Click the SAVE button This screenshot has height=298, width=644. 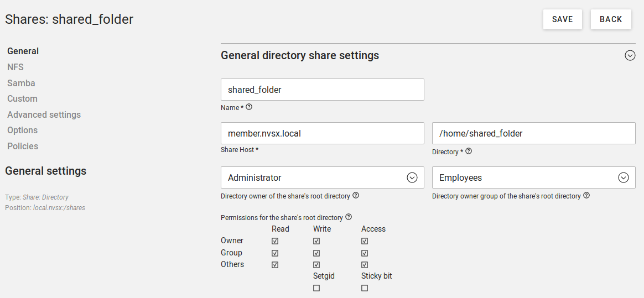pyautogui.click(x=562, y=19)
